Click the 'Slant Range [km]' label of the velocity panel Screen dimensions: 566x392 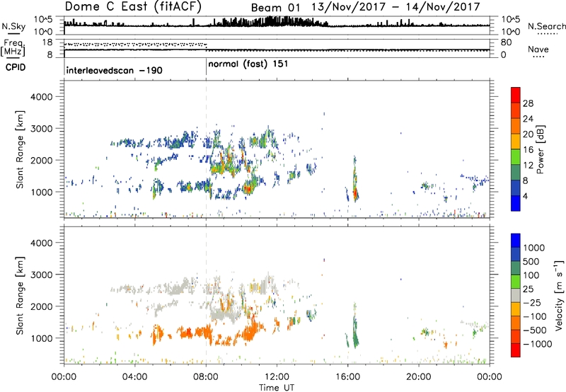coord(20,296)
